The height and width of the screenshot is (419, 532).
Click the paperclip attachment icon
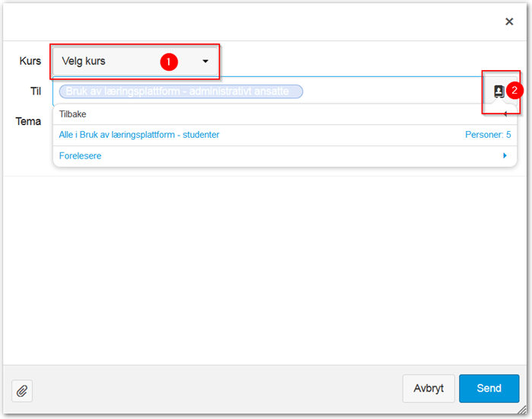click(x=22, y=391)
